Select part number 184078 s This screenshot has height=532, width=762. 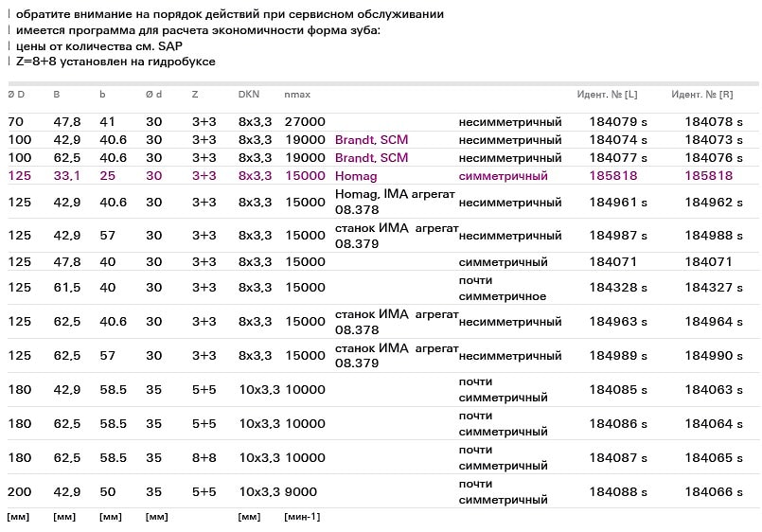click(x=714, y=122)
